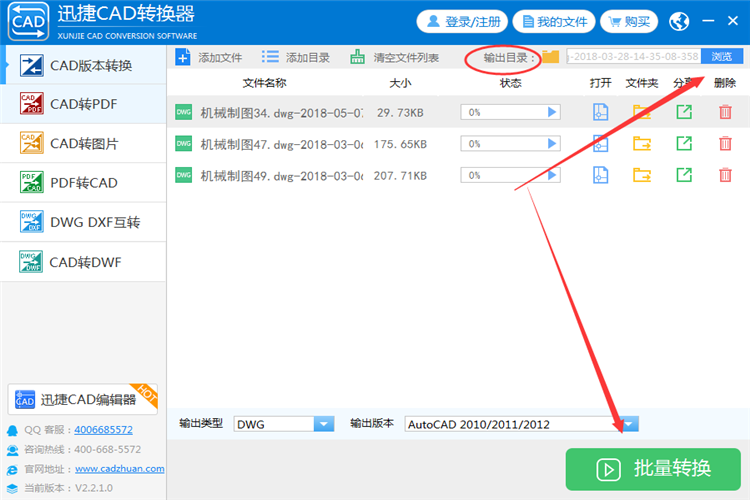The width and height of the screenshot is (750, 500).
Task: Click the 207.71KB size cell
Action: (x=400, y=176)
